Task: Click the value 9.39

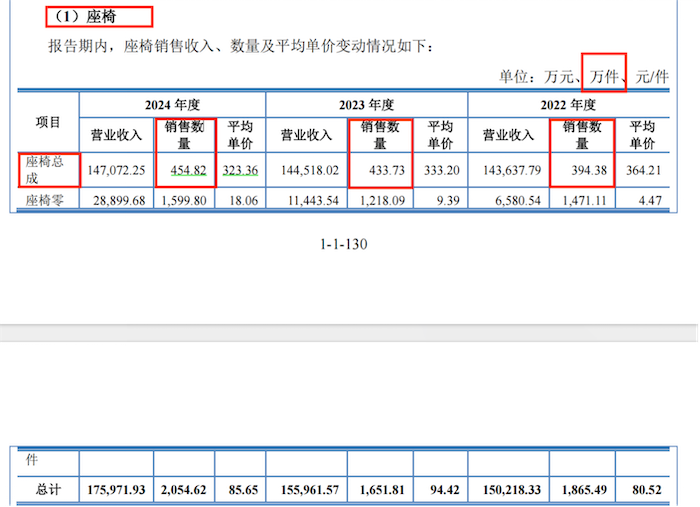Action: point(448,201)
